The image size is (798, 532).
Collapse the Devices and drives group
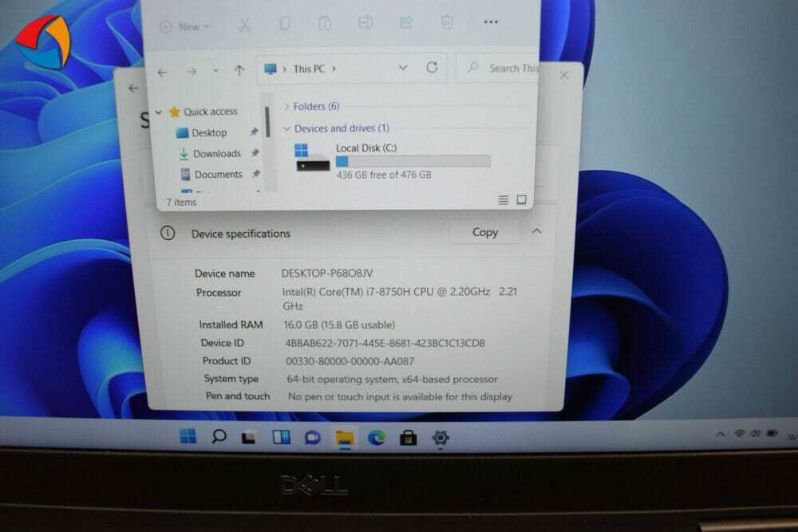click(287, 128)
